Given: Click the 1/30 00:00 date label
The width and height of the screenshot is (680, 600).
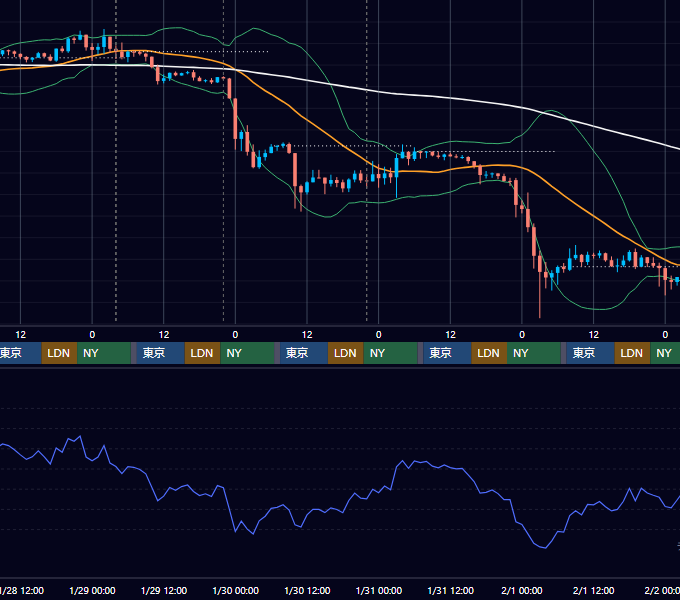Looking at the screenshot, I should tap(235, 590).
